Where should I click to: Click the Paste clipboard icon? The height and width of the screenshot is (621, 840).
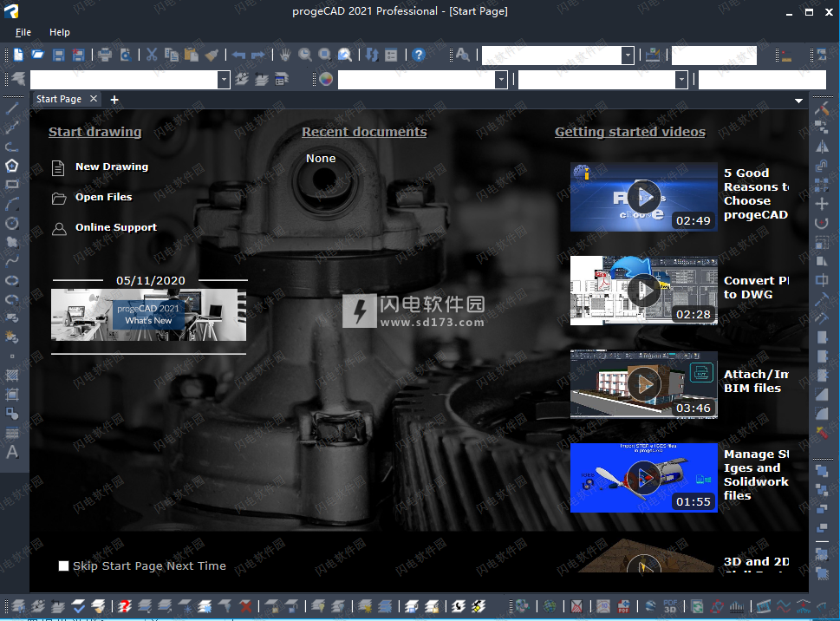point(192,55)
